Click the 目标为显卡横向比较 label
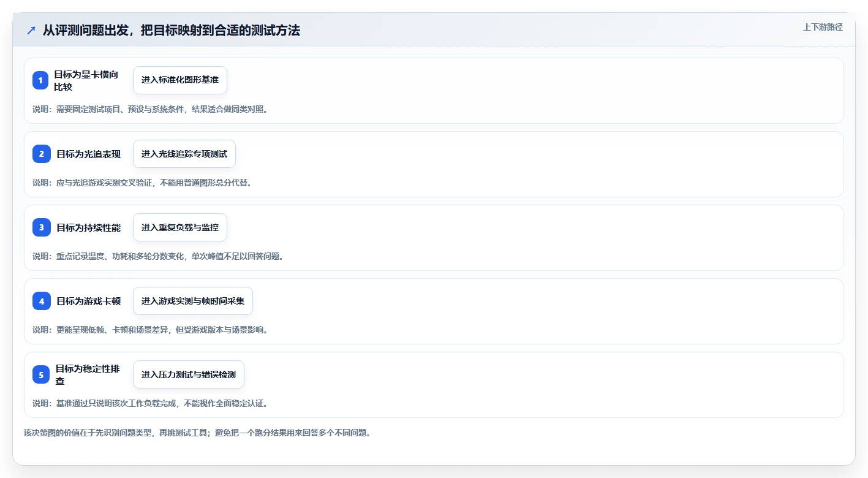Screen dimensions: 868x478 point(86,80)
